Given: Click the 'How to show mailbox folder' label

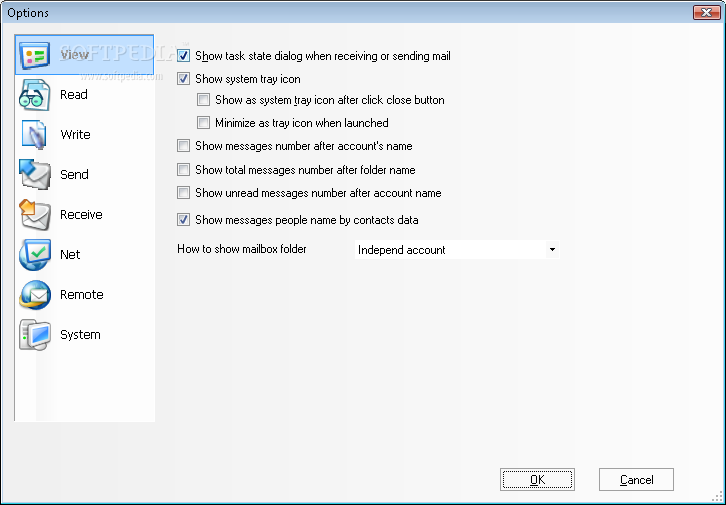Looking at the screenshot, I should point(242,249).
